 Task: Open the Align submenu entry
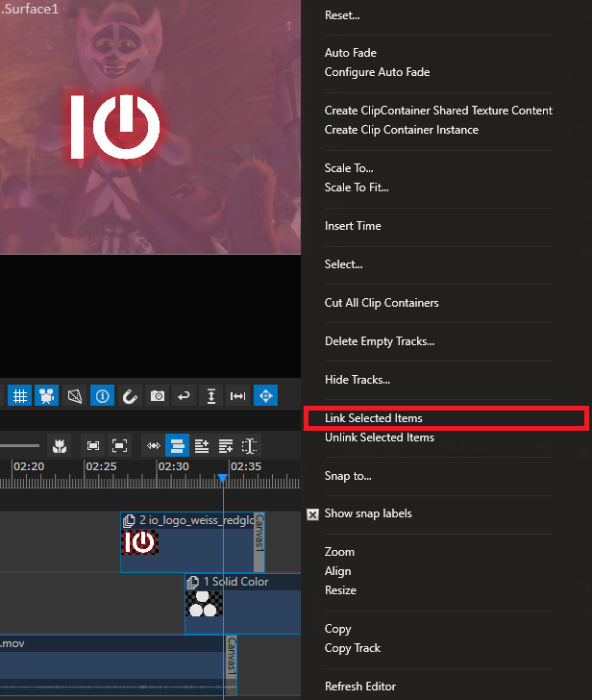point(337,571)
